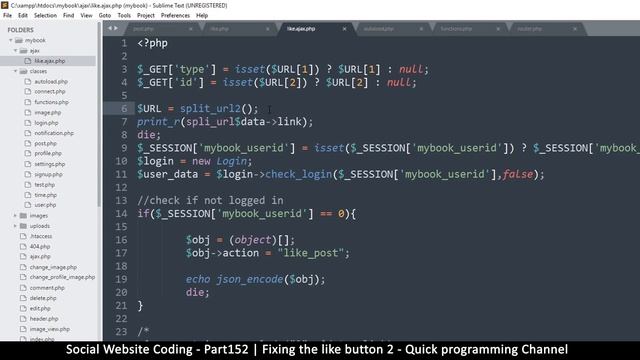Screen dimensions: 640x360
Task: Click the sidebar vertical scrollbar
Action: coord(99,114)
